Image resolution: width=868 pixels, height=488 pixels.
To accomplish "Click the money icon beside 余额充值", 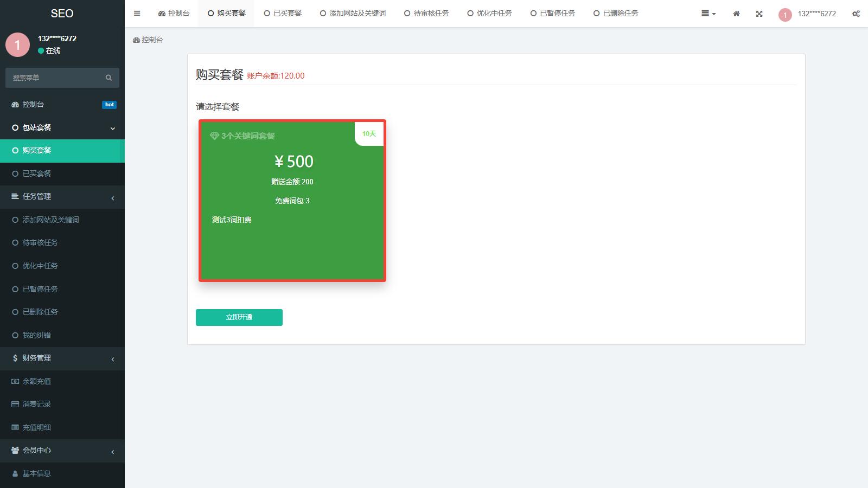I will click(x=15, y=381).
